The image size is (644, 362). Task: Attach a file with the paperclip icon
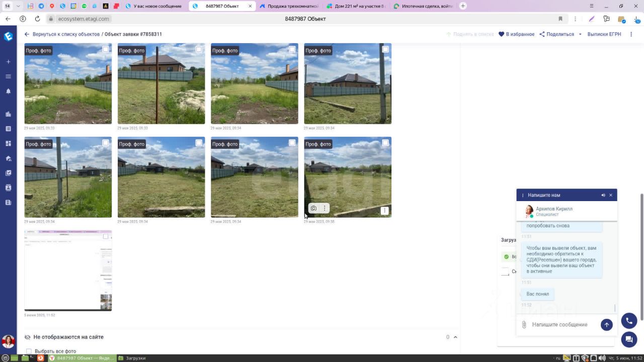point(524,325)
